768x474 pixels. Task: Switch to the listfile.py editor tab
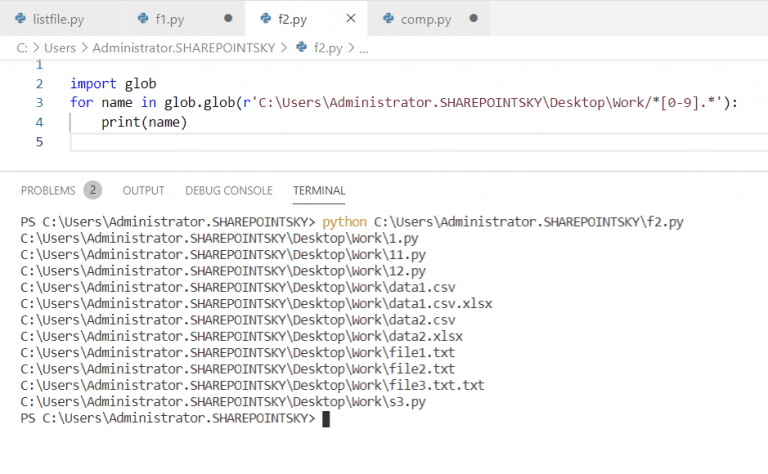pyautogui.click(x=59, y=19)
